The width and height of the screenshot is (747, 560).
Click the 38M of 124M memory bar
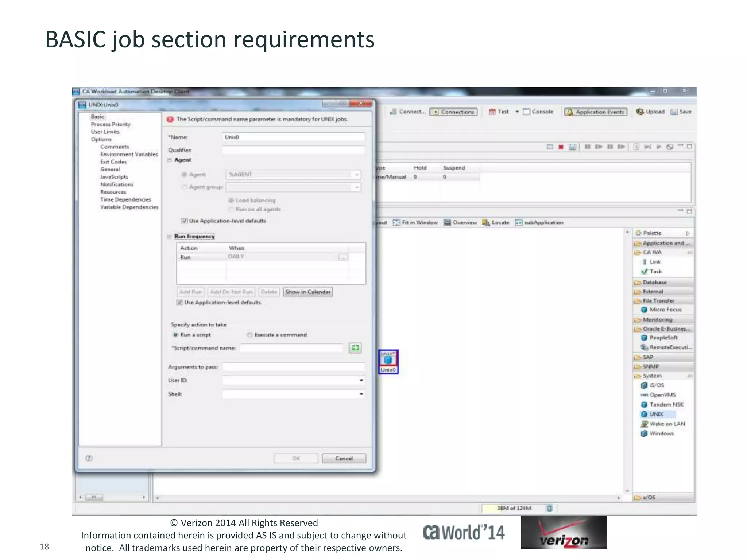513,508
